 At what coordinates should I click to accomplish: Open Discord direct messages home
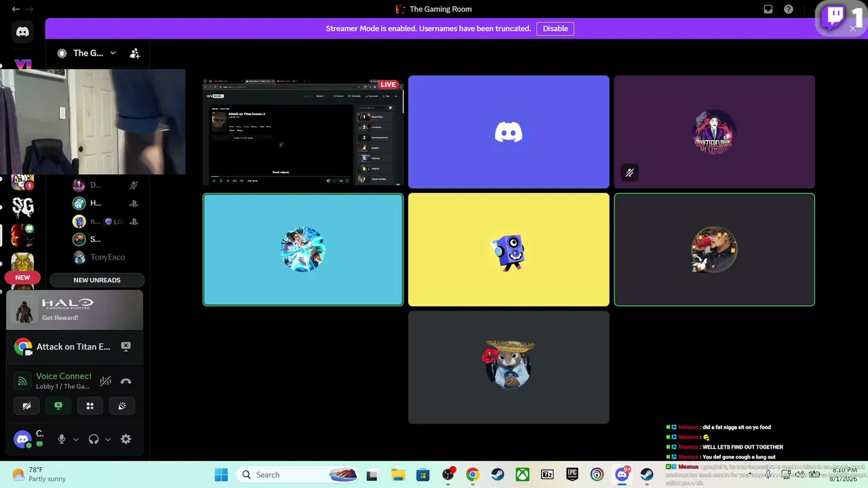coord(22,32)
